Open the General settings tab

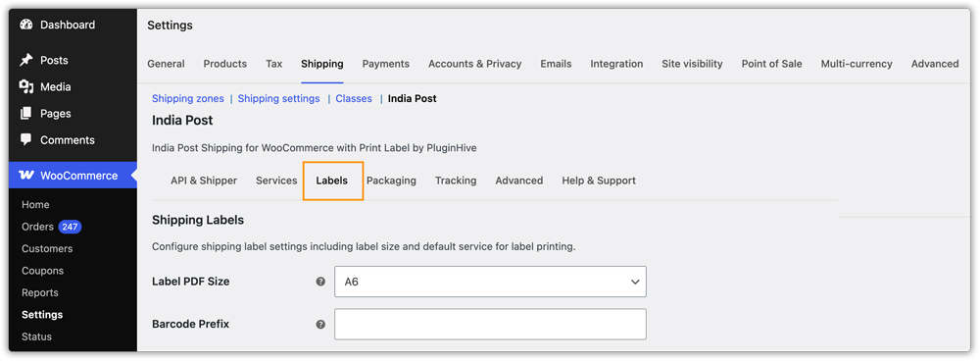(x=166, y=64)
